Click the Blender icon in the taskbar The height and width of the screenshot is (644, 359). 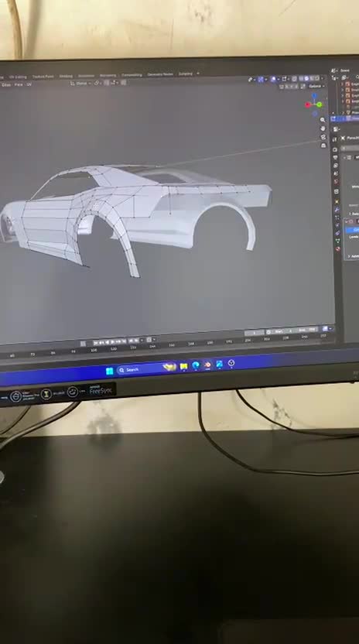(207, 365)
